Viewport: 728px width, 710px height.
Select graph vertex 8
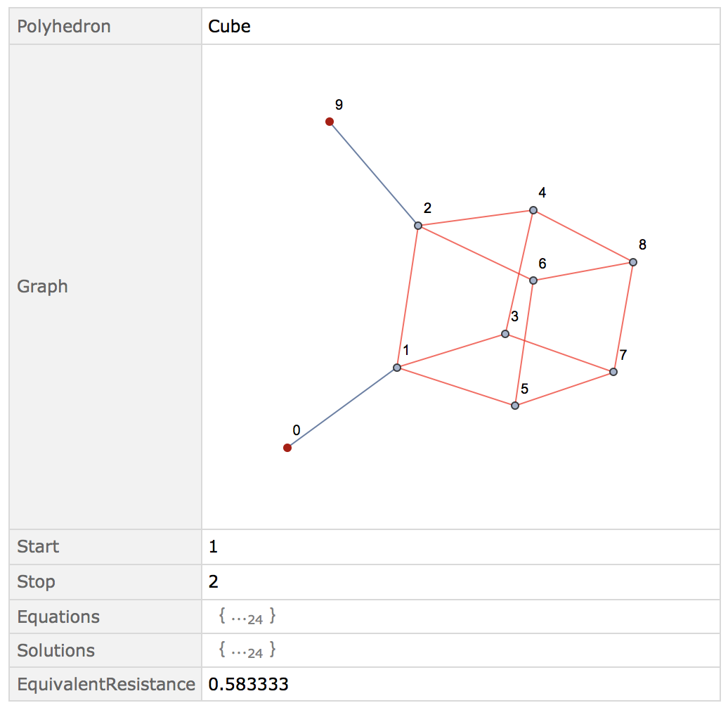tap(633, 262)
